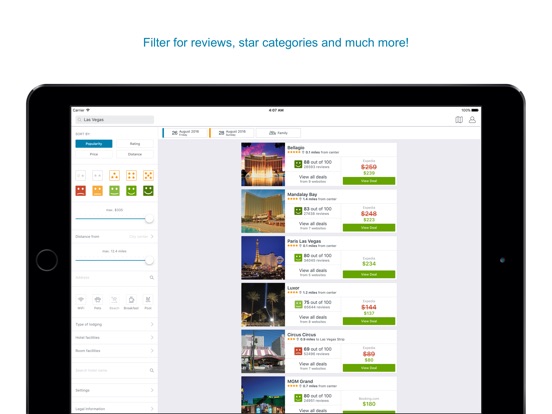Expand Room facilities options
The height and width of the screenshot is (414, 552).
[x=114, y=351]
